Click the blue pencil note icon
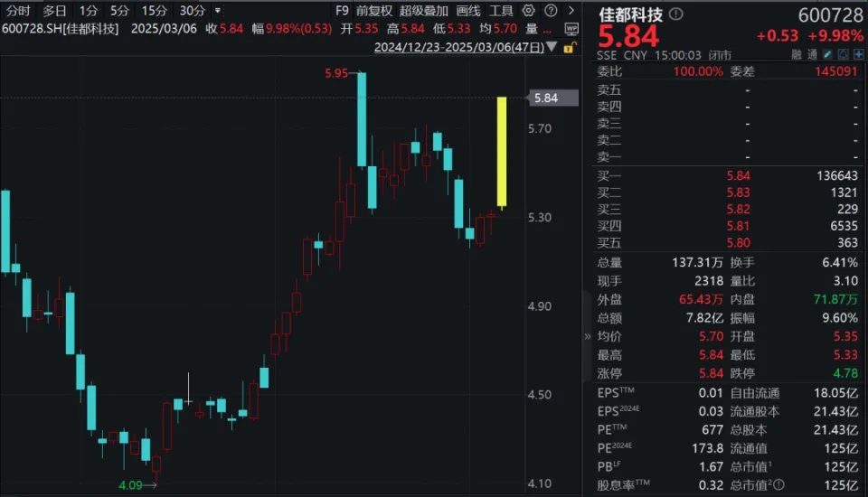This screenshot has width=868, height=497. pos(827,54)
